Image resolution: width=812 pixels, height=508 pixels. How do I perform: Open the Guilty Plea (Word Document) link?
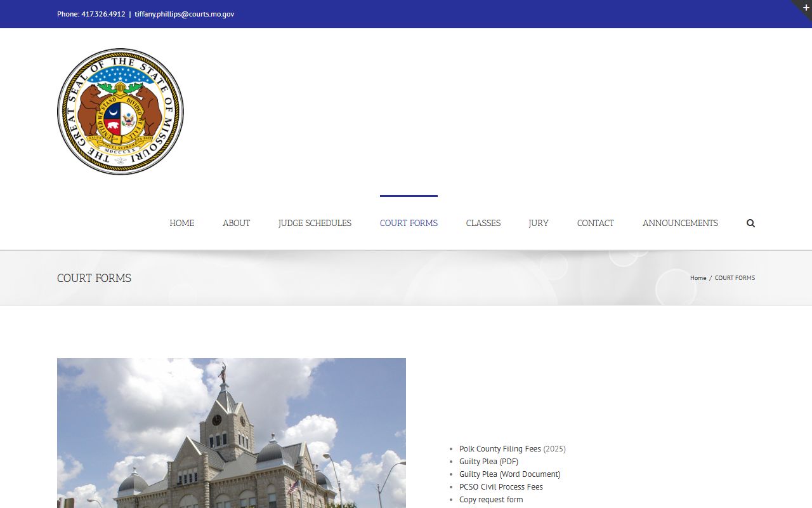coord(510,474)
